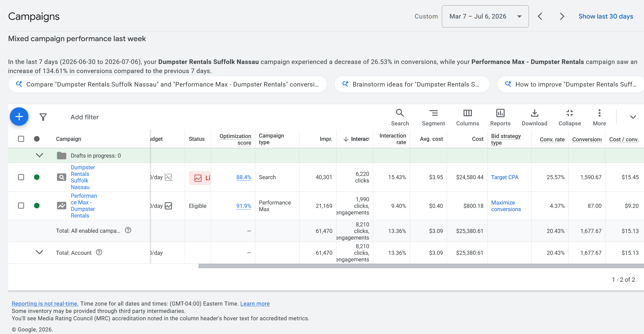Open Dumpster Rentals Suffolk Nassau campaign
The height and width of the screenshot is (334, 644).
click(83, 177)
